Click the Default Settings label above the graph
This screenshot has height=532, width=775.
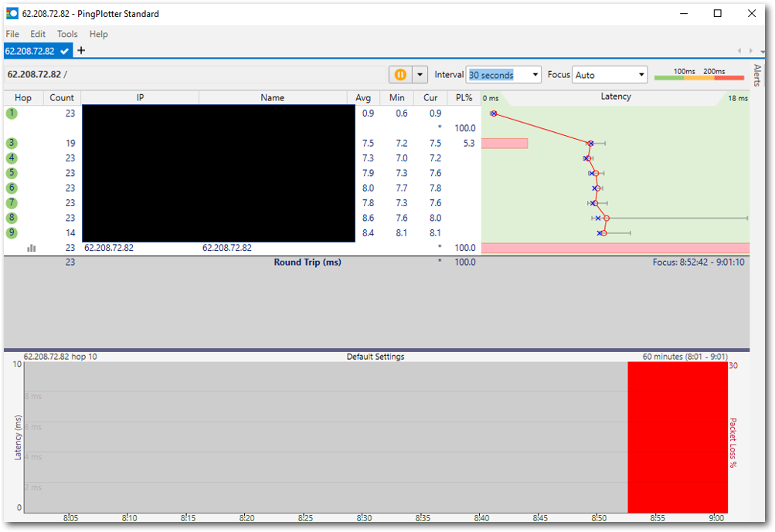[x=376, y=357]
